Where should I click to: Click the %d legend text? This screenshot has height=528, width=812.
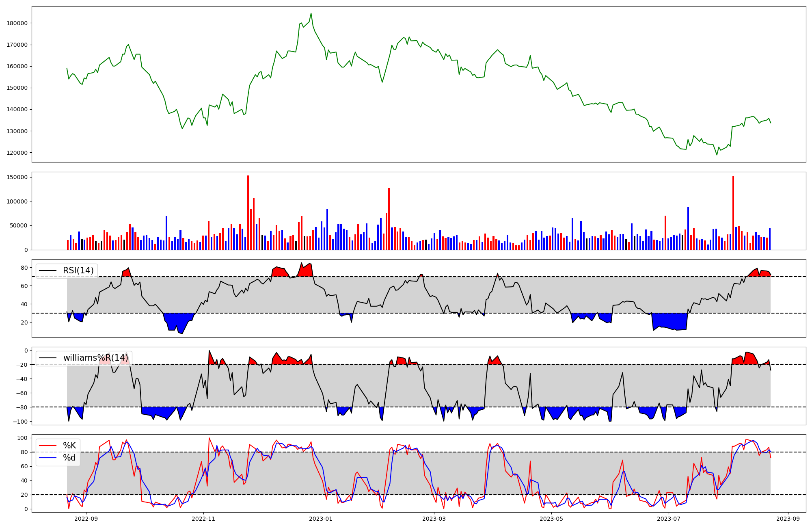[69, 458]
